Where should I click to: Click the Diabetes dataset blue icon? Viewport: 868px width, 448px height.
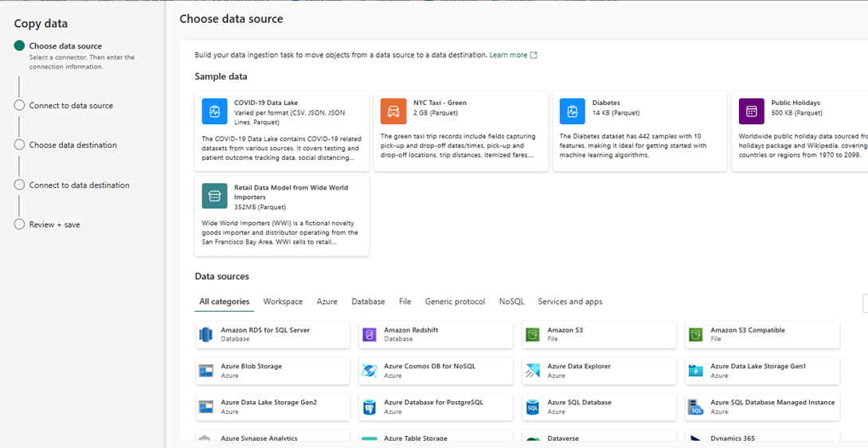[573, 111]
